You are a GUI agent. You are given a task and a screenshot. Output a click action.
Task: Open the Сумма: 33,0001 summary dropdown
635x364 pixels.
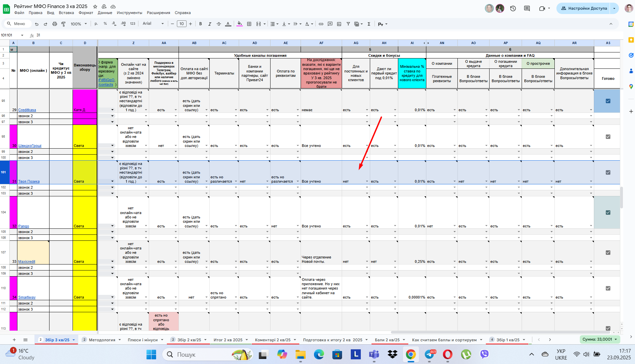pyautogui.click(x=600, y=339)
